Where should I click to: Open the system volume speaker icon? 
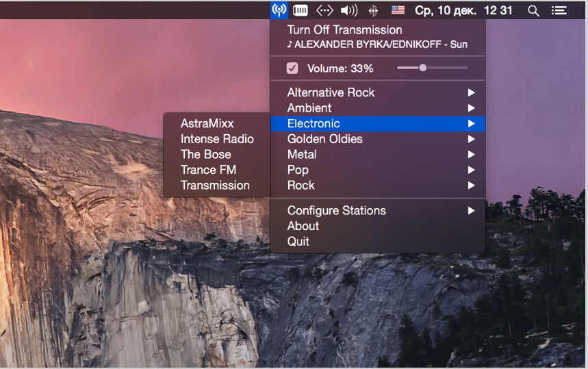click(x=349, y=10)
